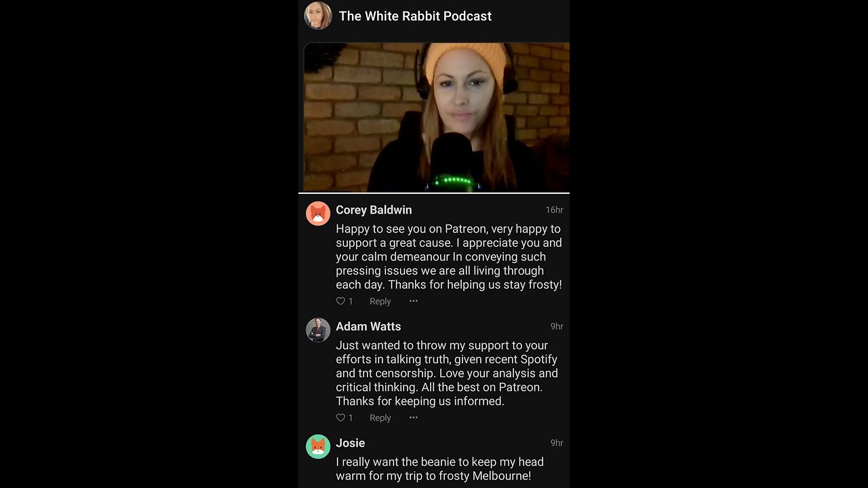The height and width of the screenshot is (488, 868).
Task: Like Corey Baldwin's comment with heart icon
Action: 341,301
